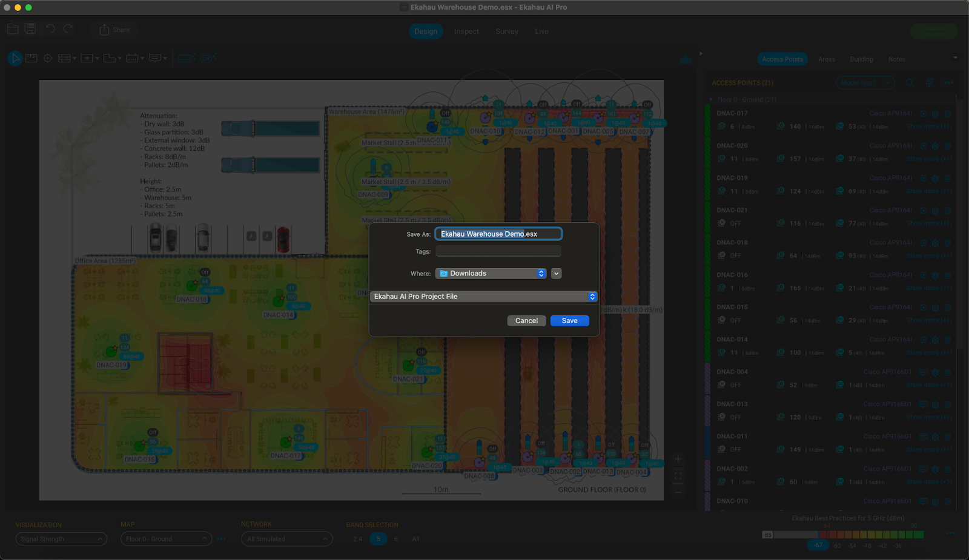Click the Auto-Planner AP icon
The image size is (969, 560).
point(185,58)
